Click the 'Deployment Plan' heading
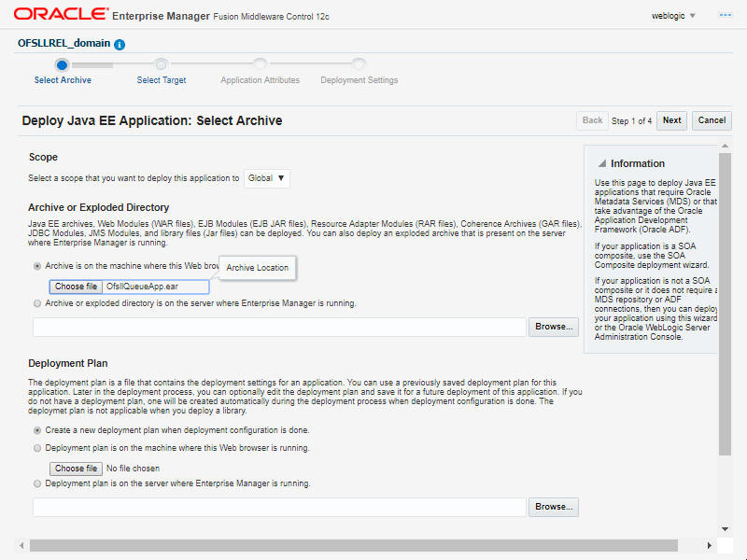This screenshot has width=747, height=560. (x=67, y=363)
